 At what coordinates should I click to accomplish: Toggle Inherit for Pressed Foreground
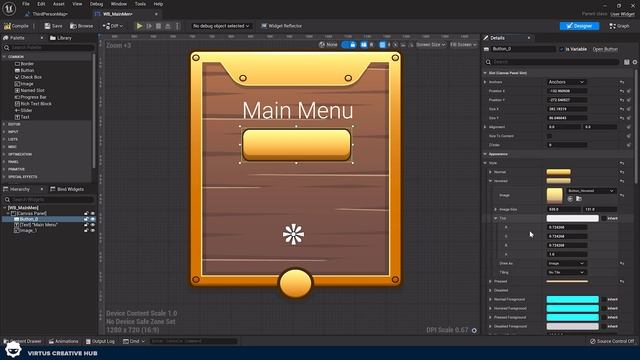(x=604, y=317)
